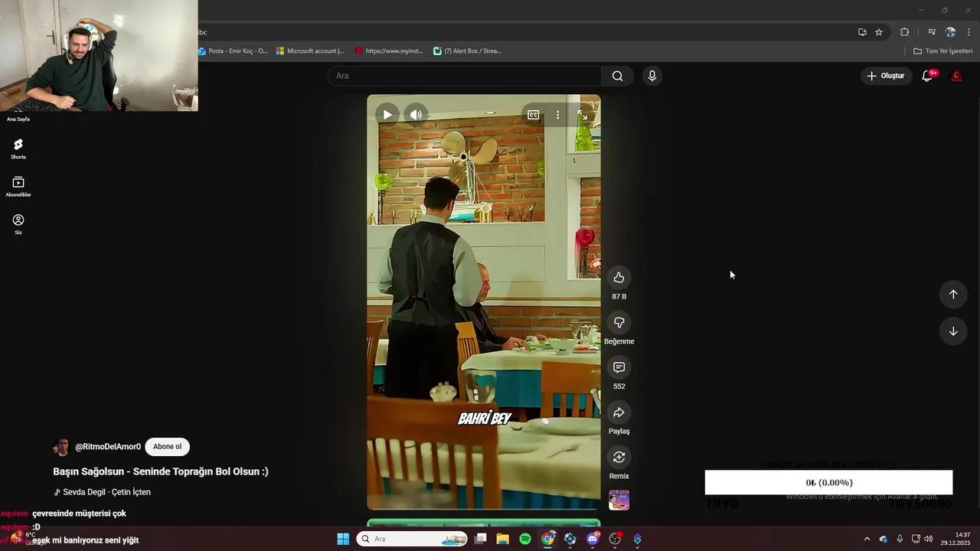980x551 pixels.
Task: Open File Explorer from the taskbar
Action: click(x=503, y=539)
